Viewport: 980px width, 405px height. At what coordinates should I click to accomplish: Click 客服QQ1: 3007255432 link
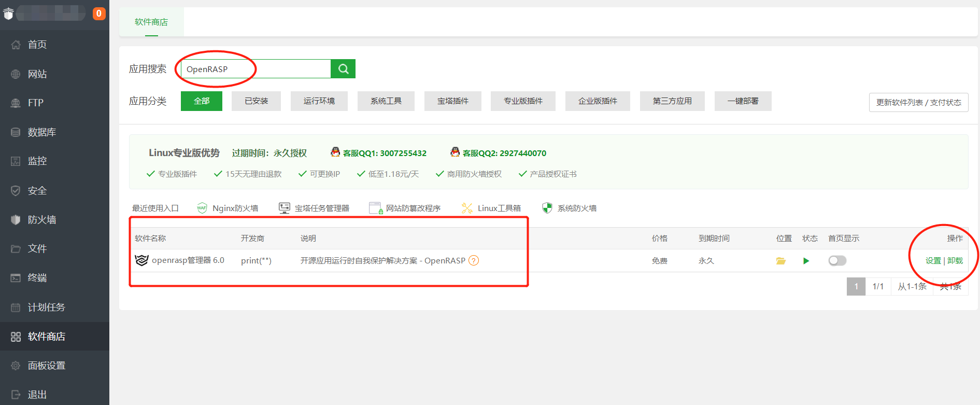[385, 153]
